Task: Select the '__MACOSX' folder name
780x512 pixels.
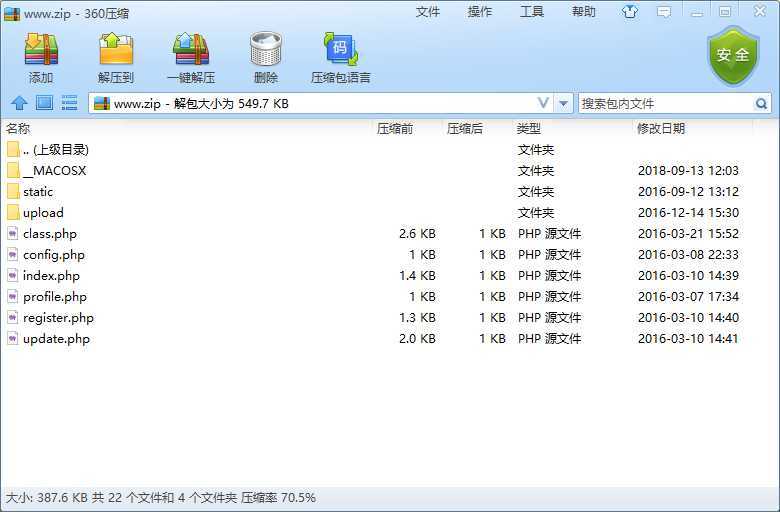Action: pyautogui.click(x=55, y=171)
